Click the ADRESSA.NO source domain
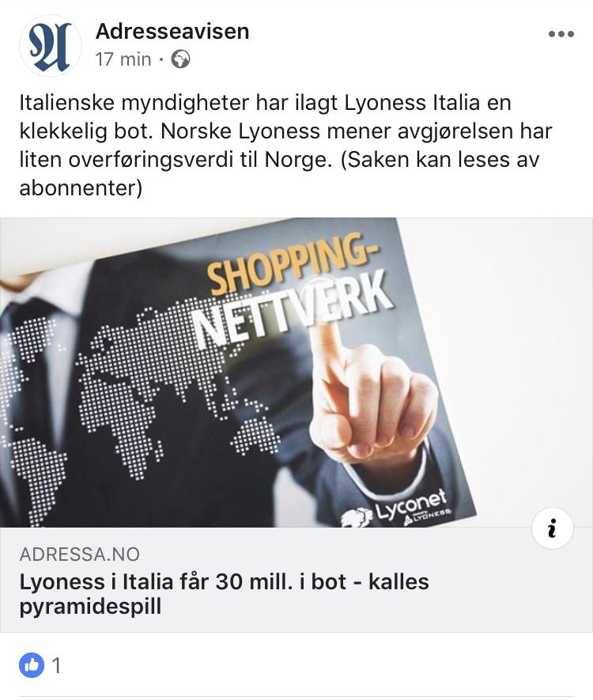The height and width of the screenshot is (700, 593). [79, 554]
